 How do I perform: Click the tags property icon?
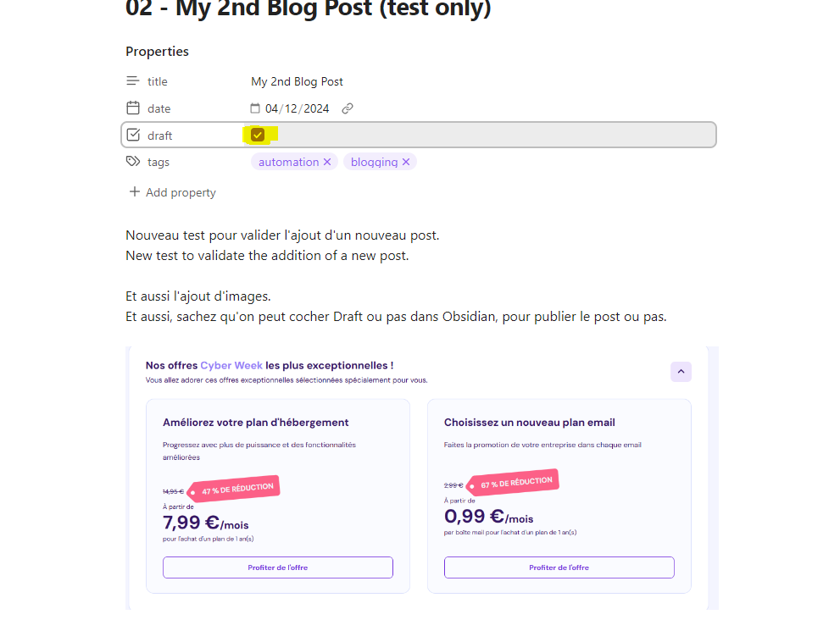(x=133, y=161)
